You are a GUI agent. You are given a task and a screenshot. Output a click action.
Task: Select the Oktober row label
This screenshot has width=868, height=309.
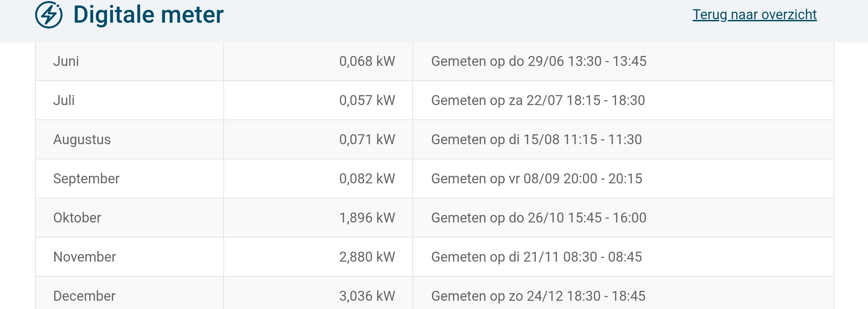pos(77,218)
